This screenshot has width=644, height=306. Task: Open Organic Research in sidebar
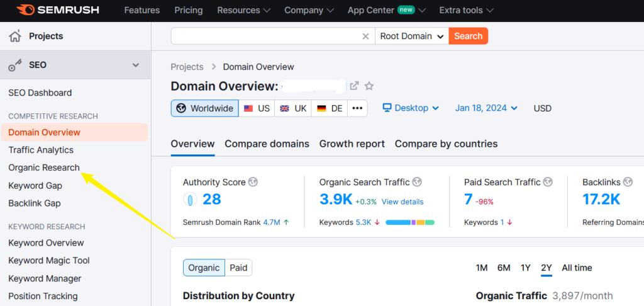coord(44,168)
